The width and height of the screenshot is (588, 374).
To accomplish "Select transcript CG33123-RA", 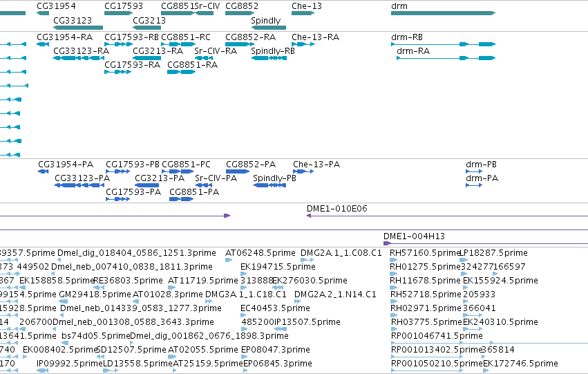I will (x=79, y=58).
